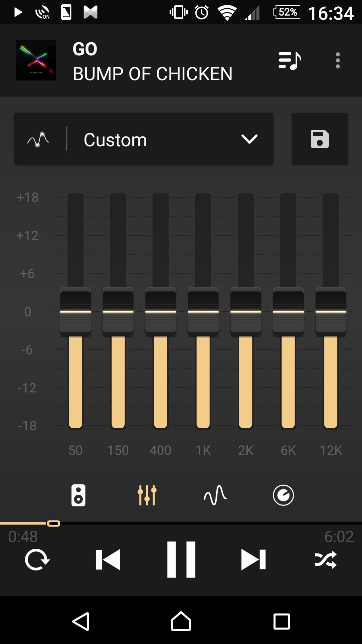Click the 50 Hz band slider handle

coord(75,312)
